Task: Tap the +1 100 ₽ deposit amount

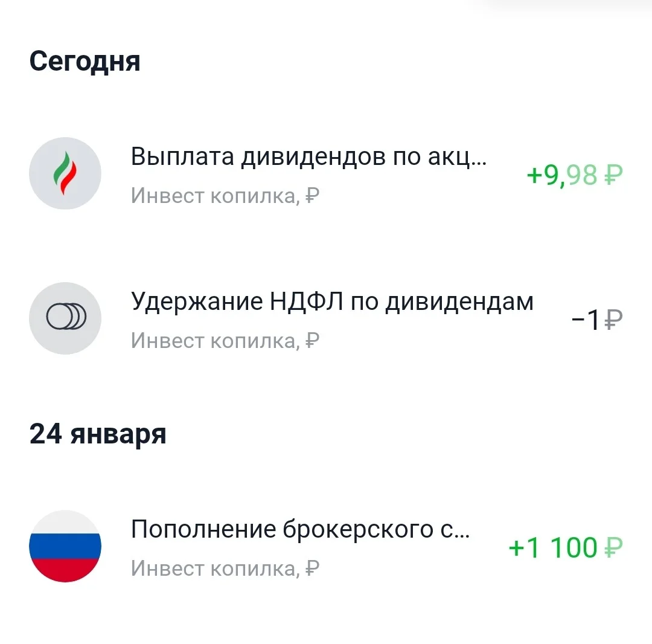Action: pyautogui.click(x=566, y=547)
